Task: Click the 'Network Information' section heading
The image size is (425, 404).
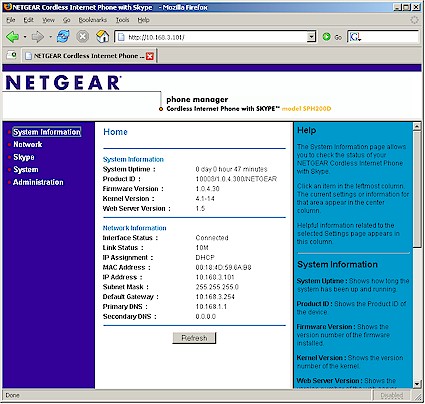Action: pos(134,228)
